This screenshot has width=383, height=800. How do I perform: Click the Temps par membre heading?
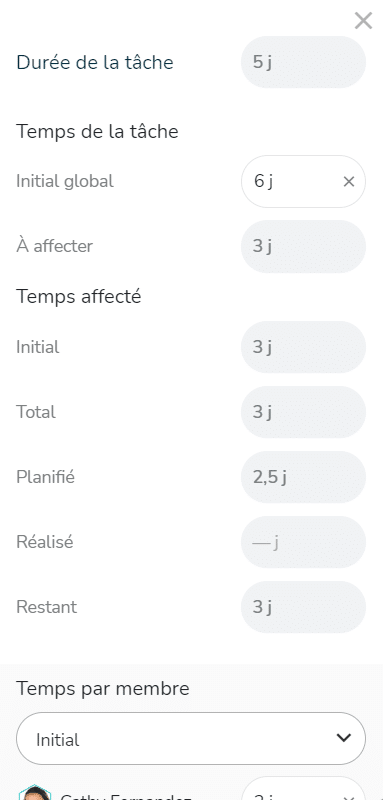(x=103, y=689)
